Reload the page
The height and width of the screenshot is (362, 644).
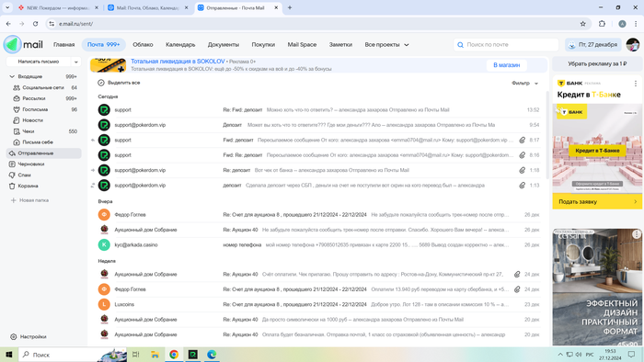click(x=35, y=24)
